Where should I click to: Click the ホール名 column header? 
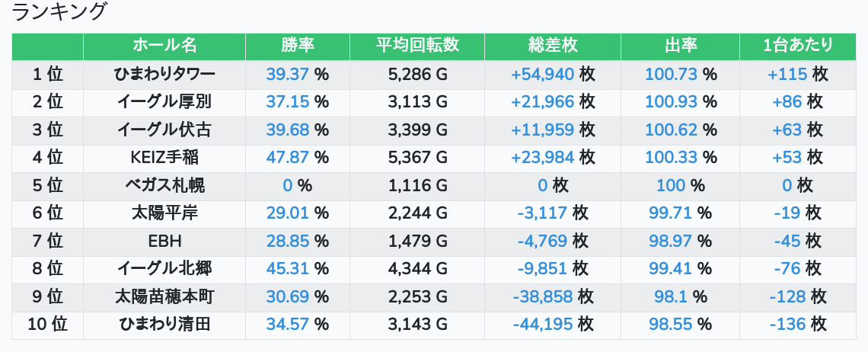164,46
